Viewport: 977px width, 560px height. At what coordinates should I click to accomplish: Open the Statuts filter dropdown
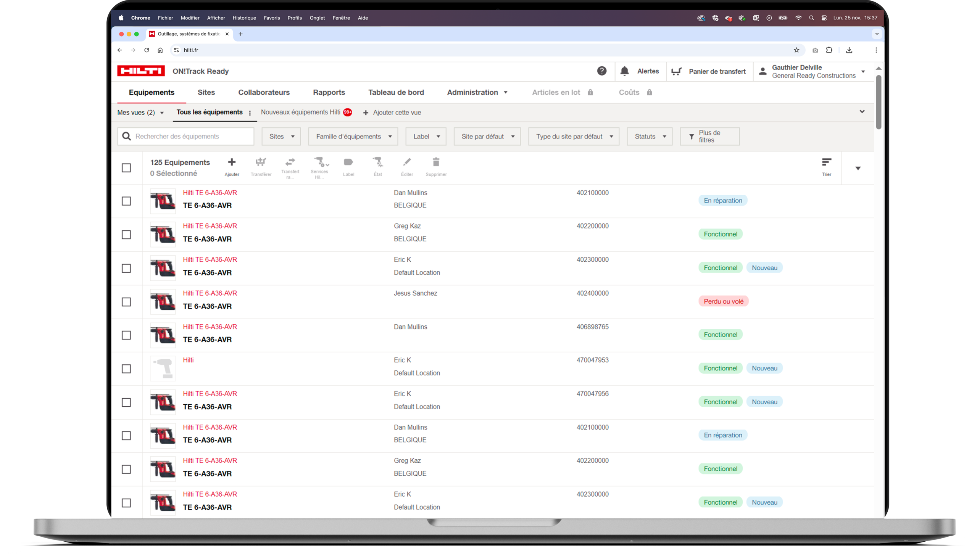click(x=650, y=137)
